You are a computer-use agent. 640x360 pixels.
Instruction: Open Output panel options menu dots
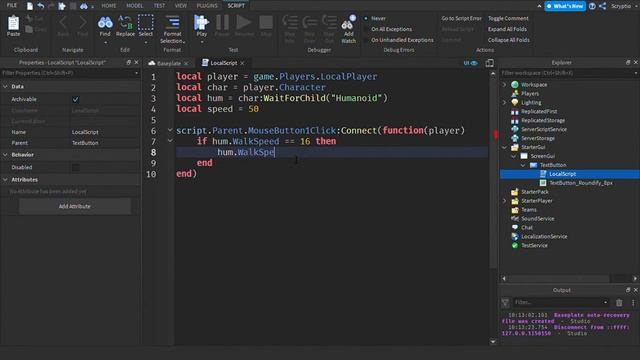(x=633, y=302)
